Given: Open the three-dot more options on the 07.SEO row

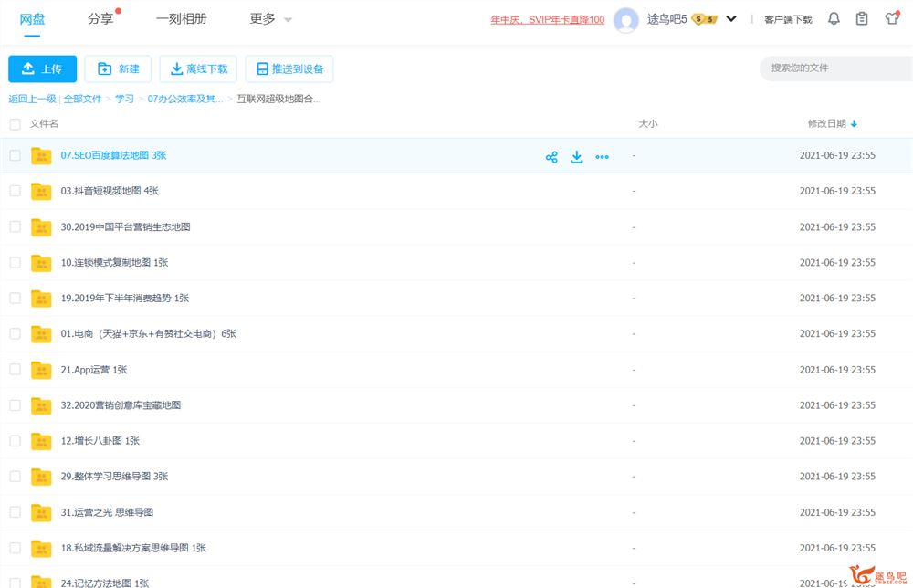Looking at the screenshot, I should point(602,157).
